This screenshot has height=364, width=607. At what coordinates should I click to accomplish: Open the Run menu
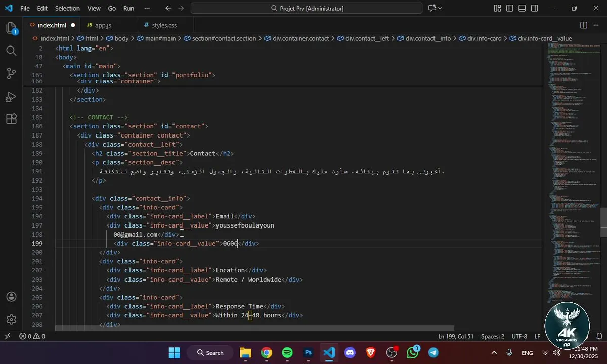click(x=129, y=8)
